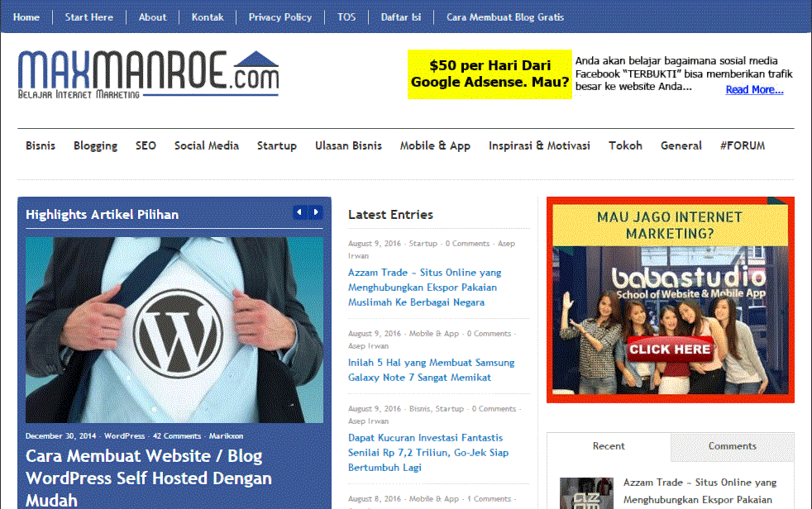Click Mobile & App tag of Samsung entry
Viewport: 812px width, 509px height.
coord(434,334)
